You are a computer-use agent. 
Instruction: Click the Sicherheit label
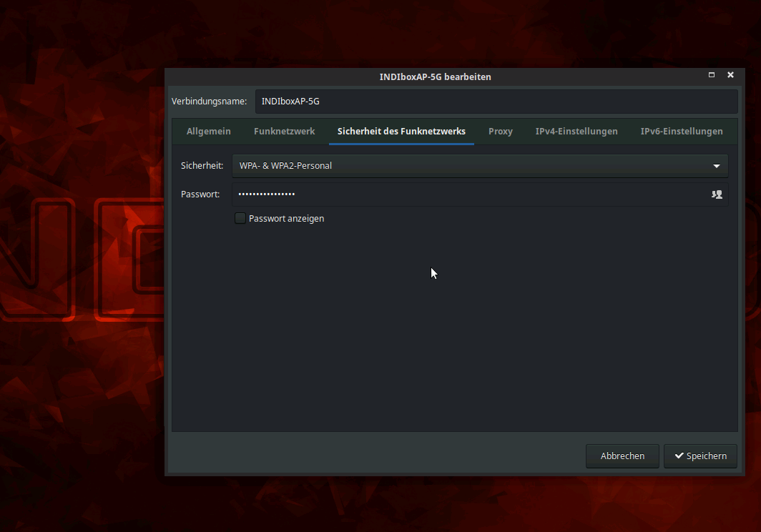pos(202,166)
